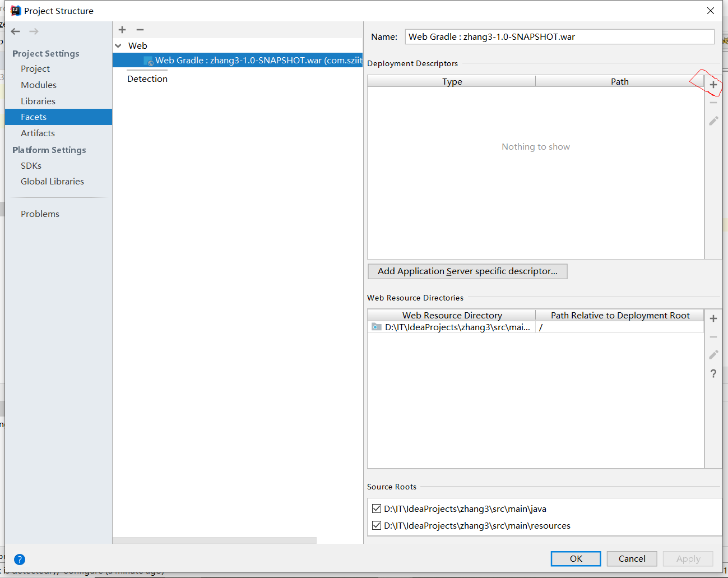Viewport: 728px width, 578px height.
Task: Remove the selected facet with the minus icon
Action: click(140, 30)
